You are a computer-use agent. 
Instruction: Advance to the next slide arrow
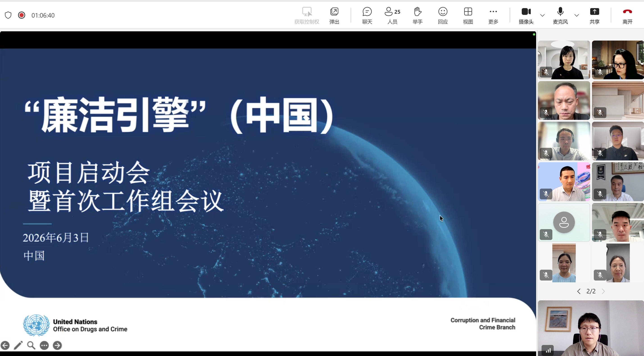[x=57, y=345]
